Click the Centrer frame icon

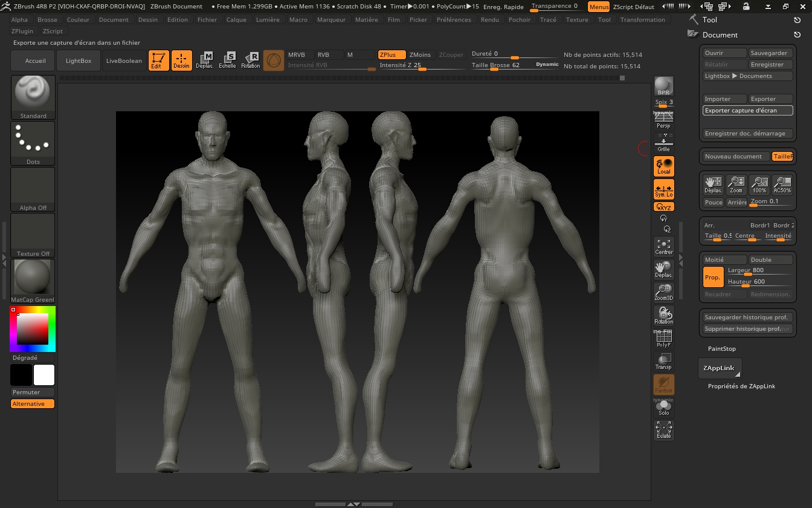coord(663,246)
